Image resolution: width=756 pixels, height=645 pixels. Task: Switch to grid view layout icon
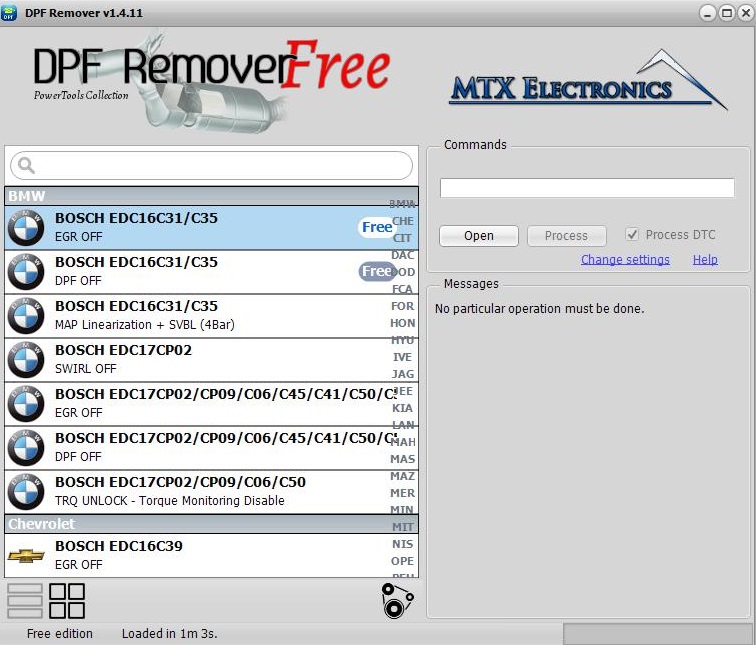[x=67, y=601]
